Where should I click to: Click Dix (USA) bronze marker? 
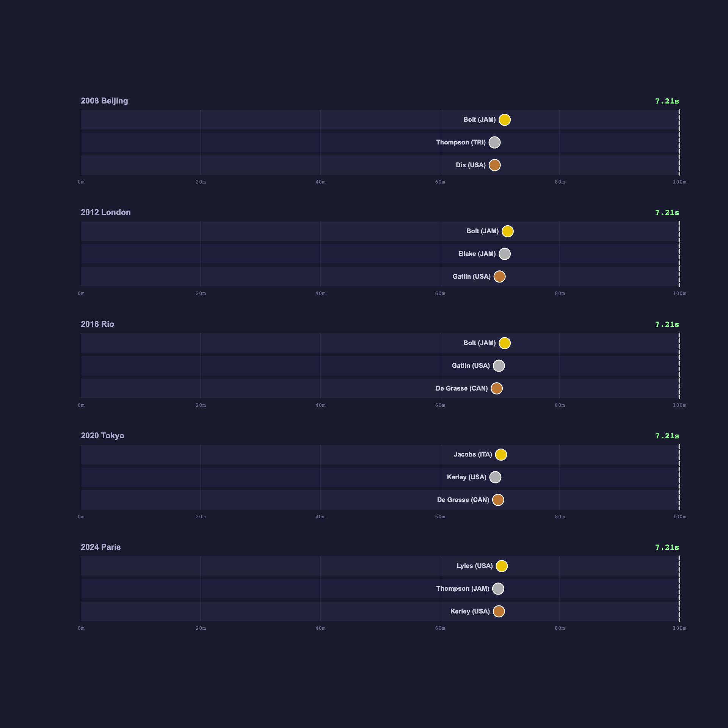(x=494, y=165)
